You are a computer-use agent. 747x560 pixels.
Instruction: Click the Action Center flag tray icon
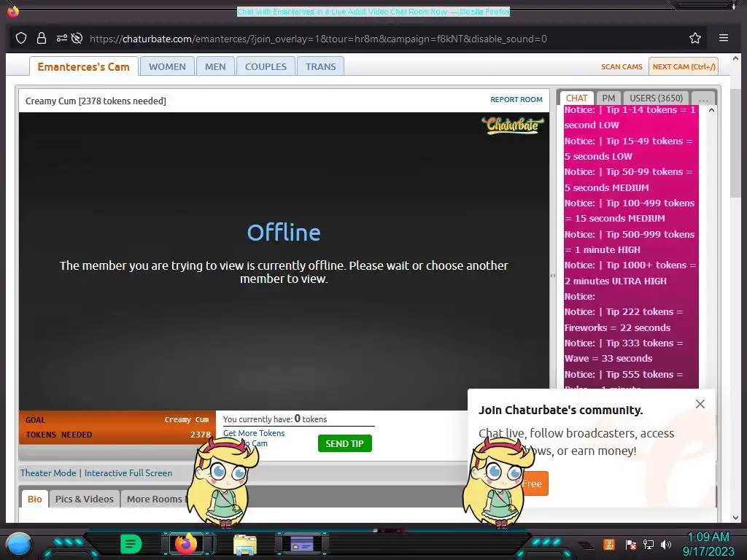tap(630, 545)
